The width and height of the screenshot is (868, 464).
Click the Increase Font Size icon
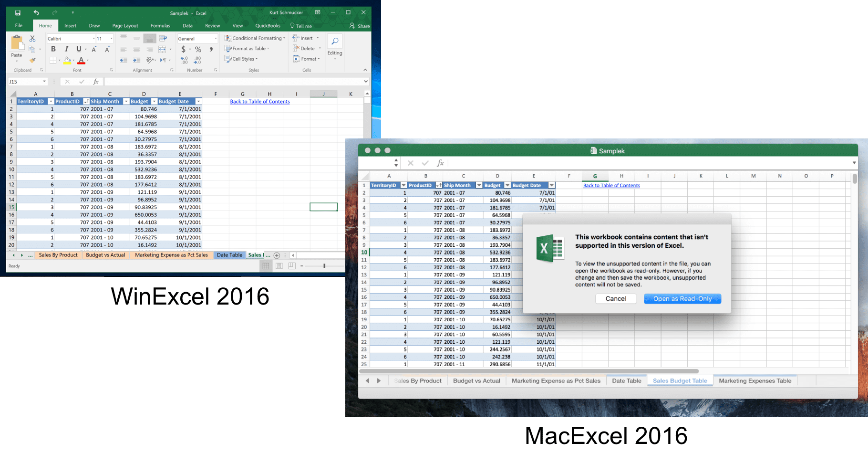pos(94,49)
